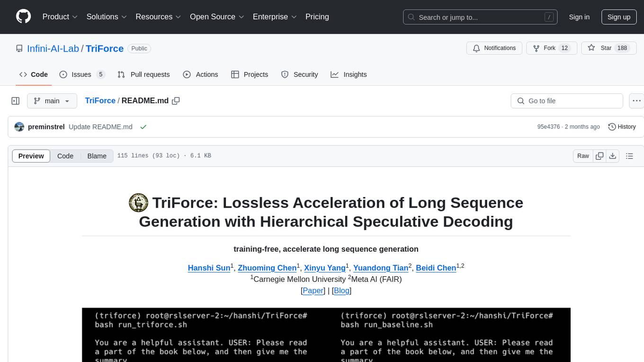Expand the Product menu
The height and width of the screenshot is (362, 644).
[60, 17]
